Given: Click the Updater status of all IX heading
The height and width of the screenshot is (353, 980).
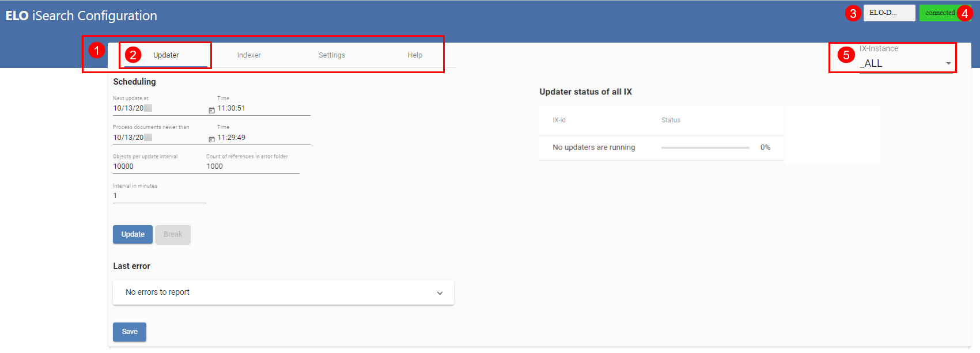Looking at the screenshot, I should tap(585, 92).
